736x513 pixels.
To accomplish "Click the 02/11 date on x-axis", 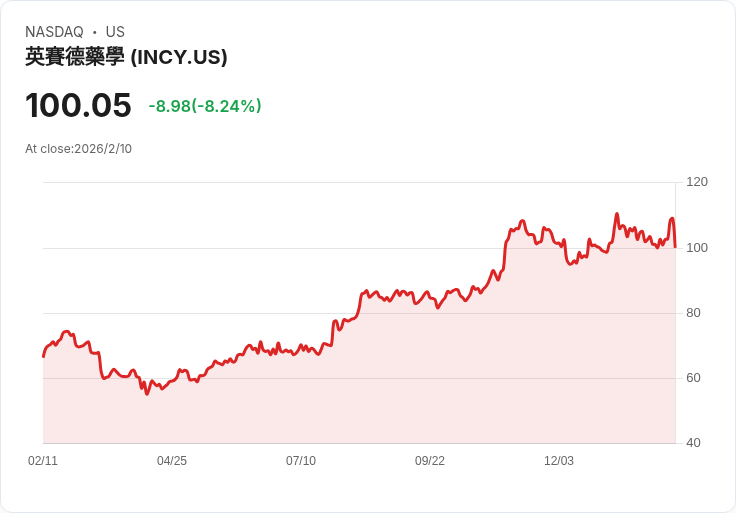I will 43,461.
